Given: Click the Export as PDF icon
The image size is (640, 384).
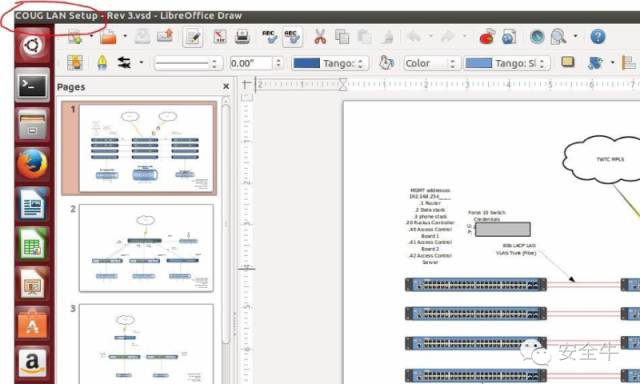Looking at the screenshot, I should [220, 37].
